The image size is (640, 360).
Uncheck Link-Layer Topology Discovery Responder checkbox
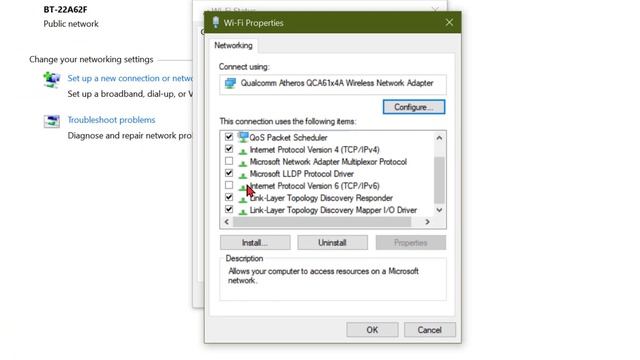point(229,197)
